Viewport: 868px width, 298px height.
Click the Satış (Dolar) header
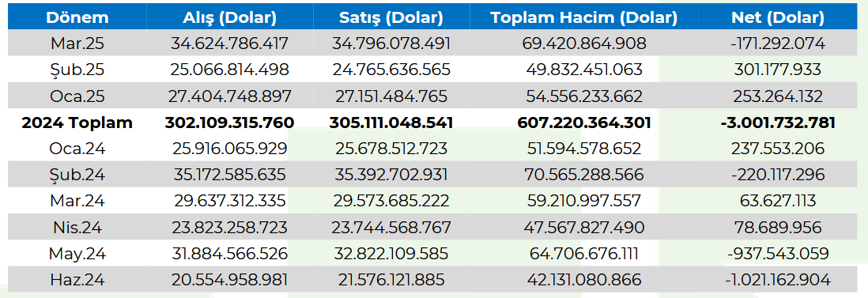click(x=391, y=17)
